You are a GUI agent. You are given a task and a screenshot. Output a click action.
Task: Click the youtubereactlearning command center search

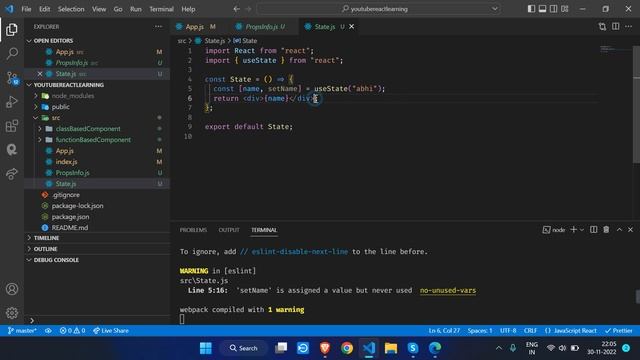[378, 9]
